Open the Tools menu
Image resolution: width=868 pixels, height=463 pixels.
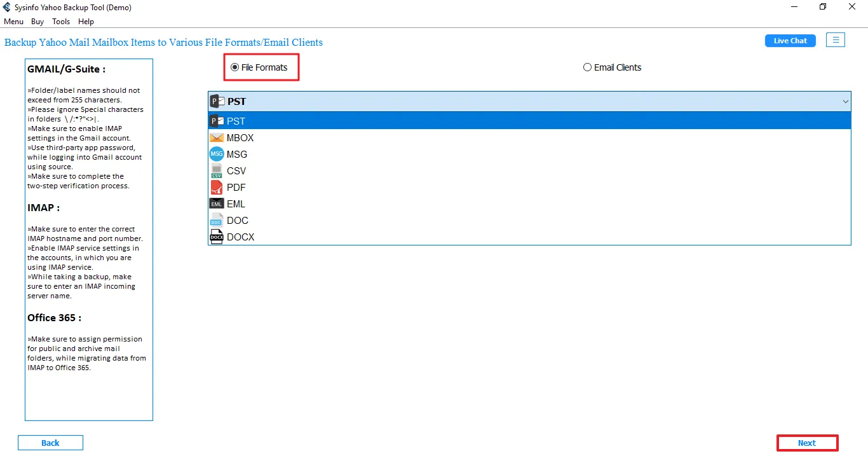tap(60, 21)
